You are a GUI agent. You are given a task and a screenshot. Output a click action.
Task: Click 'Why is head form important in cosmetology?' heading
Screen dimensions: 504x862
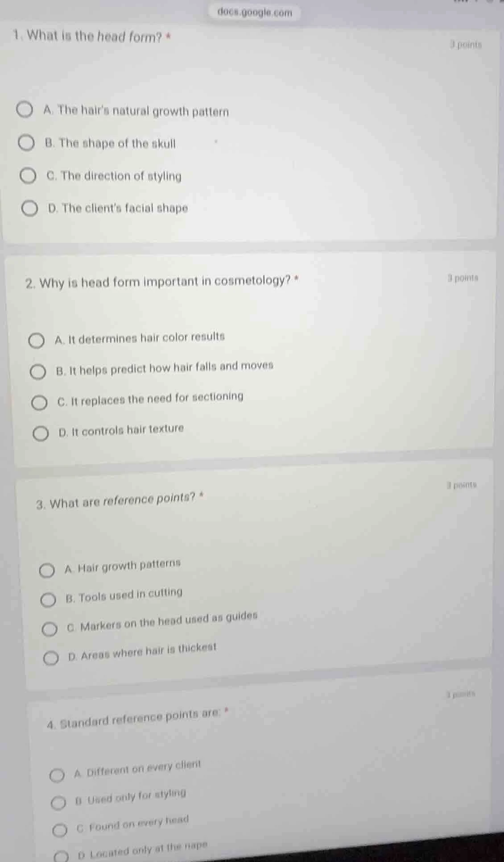tap(162, 282)
